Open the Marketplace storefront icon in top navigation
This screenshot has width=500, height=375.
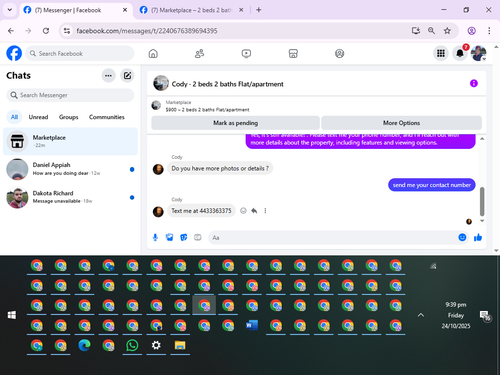(x=293, y=53)
